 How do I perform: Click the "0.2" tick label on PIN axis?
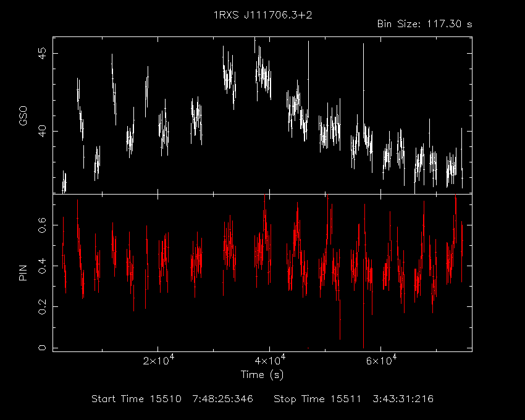43,306
